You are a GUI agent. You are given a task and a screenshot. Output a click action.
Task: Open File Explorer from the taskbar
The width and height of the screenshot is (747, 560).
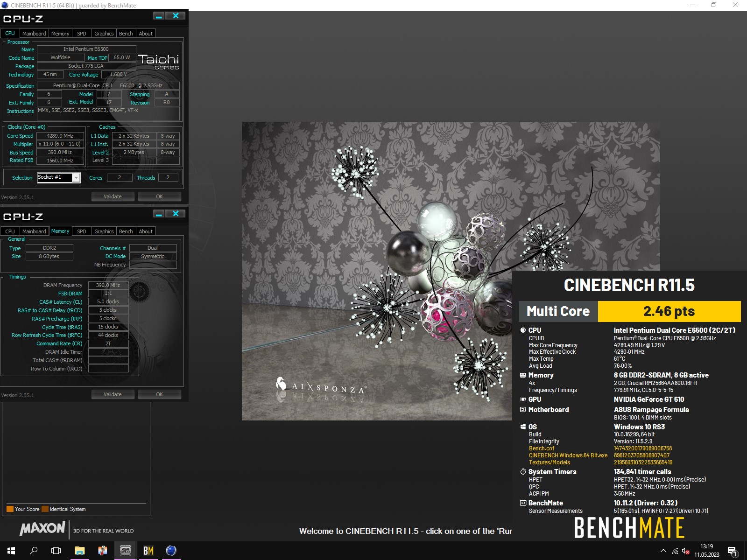[x=80, y=551]
